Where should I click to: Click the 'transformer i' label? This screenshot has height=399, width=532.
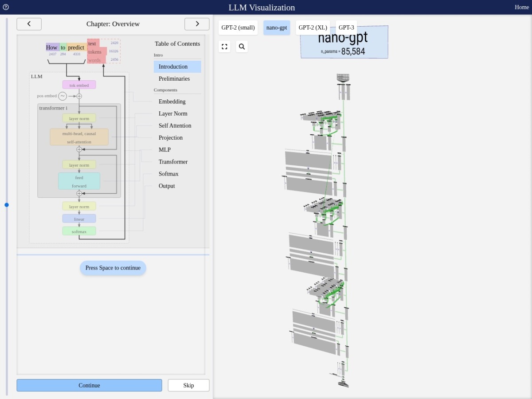53,108
